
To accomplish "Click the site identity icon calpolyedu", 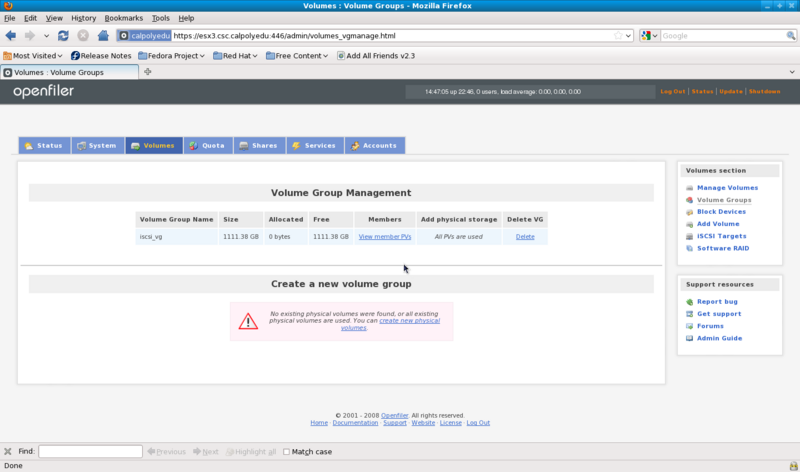I will click(x=144, y=36).
